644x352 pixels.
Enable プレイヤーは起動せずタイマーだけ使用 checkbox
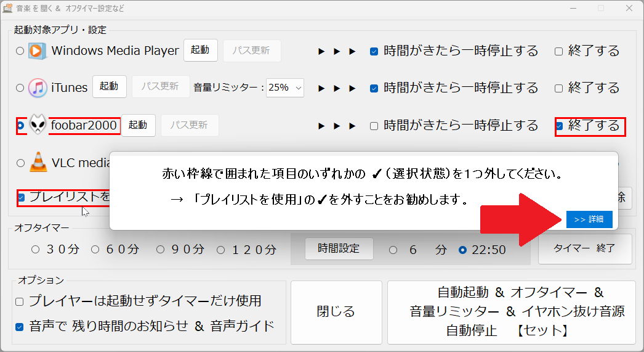[19, 301]
